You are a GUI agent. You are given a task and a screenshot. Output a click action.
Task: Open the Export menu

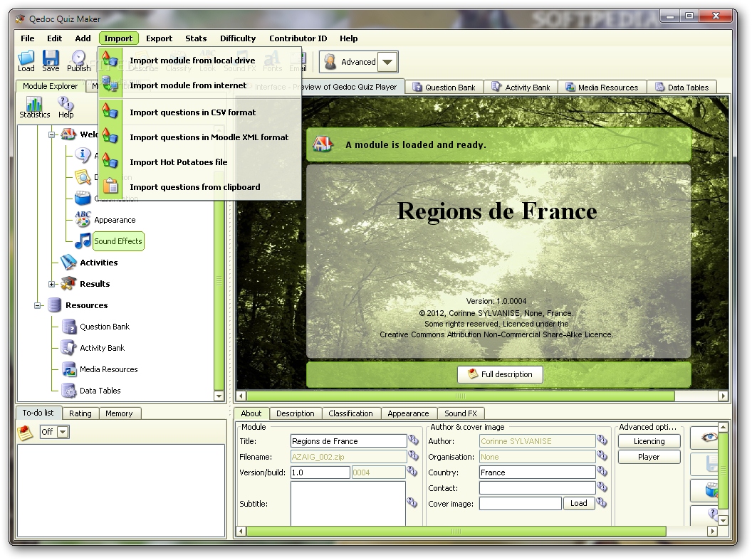tap(159, 38)
